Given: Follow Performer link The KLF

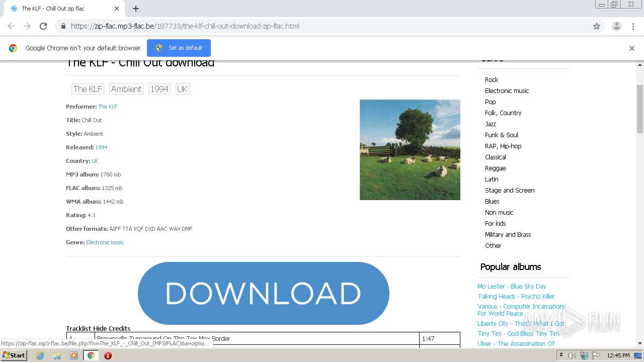Looking at the screenshot, I should click(108, 107).
